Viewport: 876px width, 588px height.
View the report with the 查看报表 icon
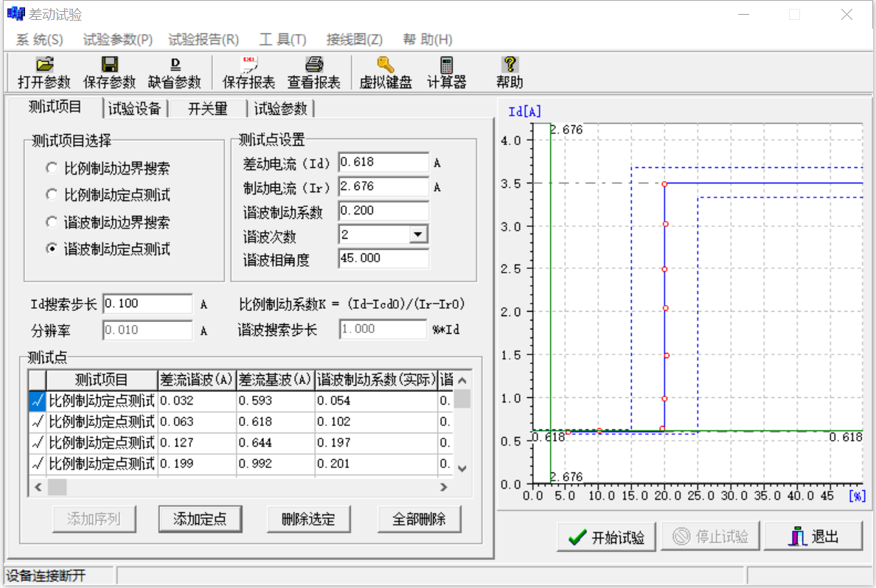click(313, 72)
